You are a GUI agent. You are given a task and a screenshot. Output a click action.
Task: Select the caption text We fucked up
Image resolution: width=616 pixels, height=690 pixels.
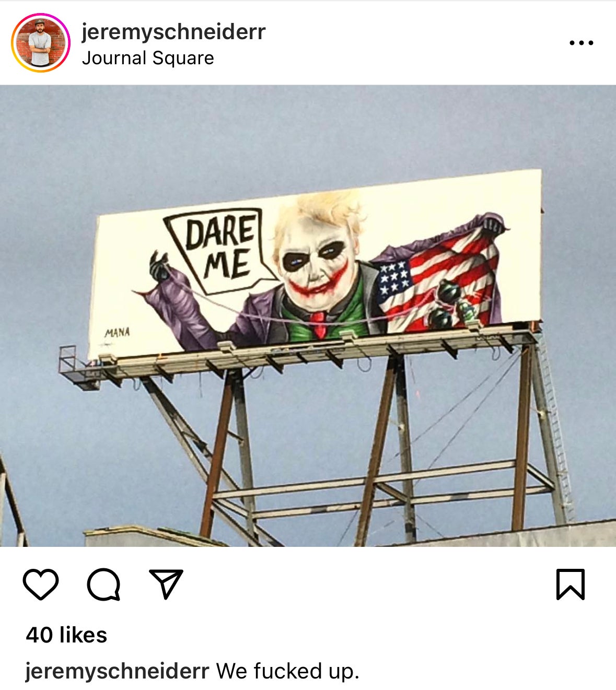pos(288,671)
